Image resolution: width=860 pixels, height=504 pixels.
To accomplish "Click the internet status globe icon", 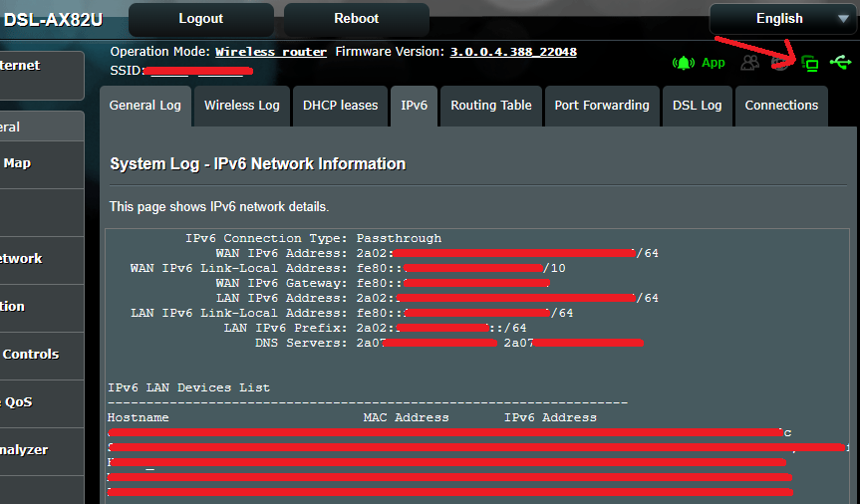I will point(780,63).
